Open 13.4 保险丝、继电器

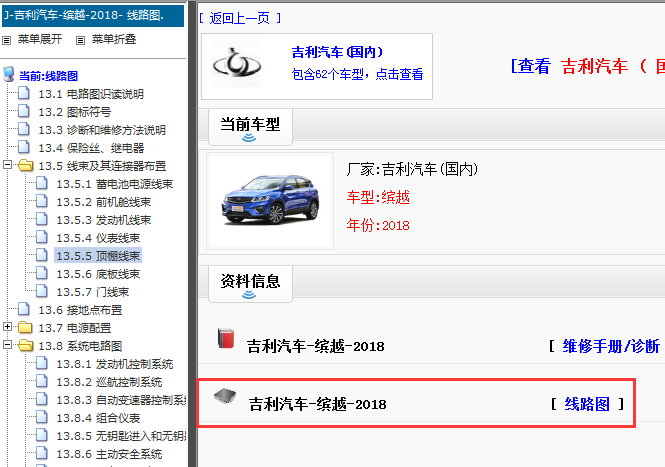point(91,148)
